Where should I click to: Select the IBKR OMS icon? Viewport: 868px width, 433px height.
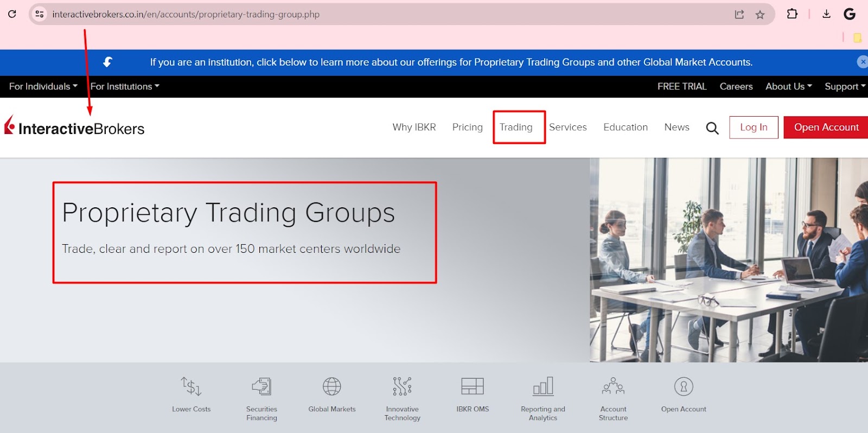pos(473,386)
